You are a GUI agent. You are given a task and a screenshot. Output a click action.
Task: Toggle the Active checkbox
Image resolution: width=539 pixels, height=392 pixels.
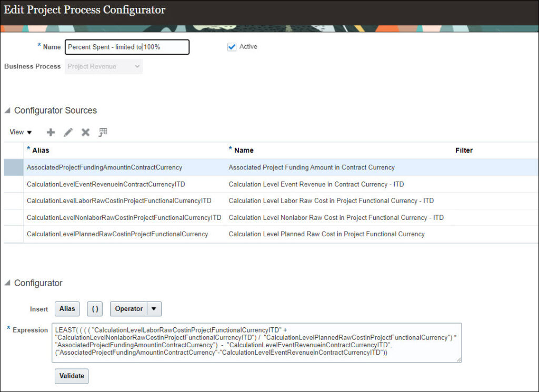tap(232, 47)
